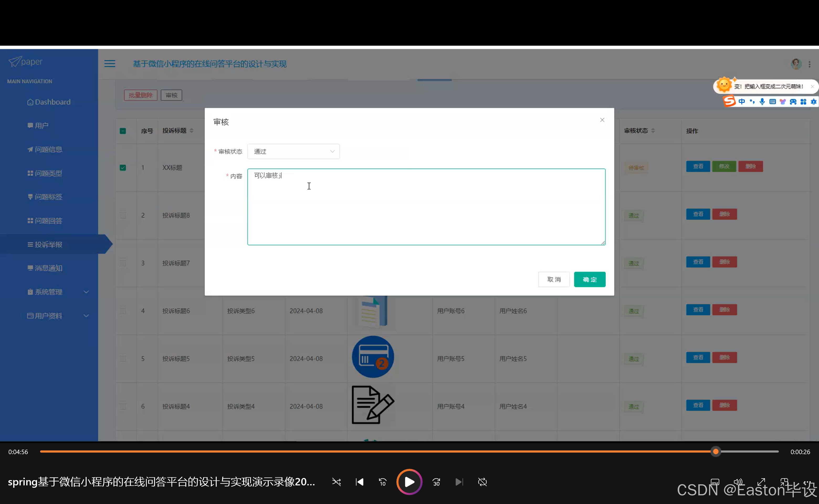
Task: Go to Dashboard in the sidebar
Action: tap(52, 102)
